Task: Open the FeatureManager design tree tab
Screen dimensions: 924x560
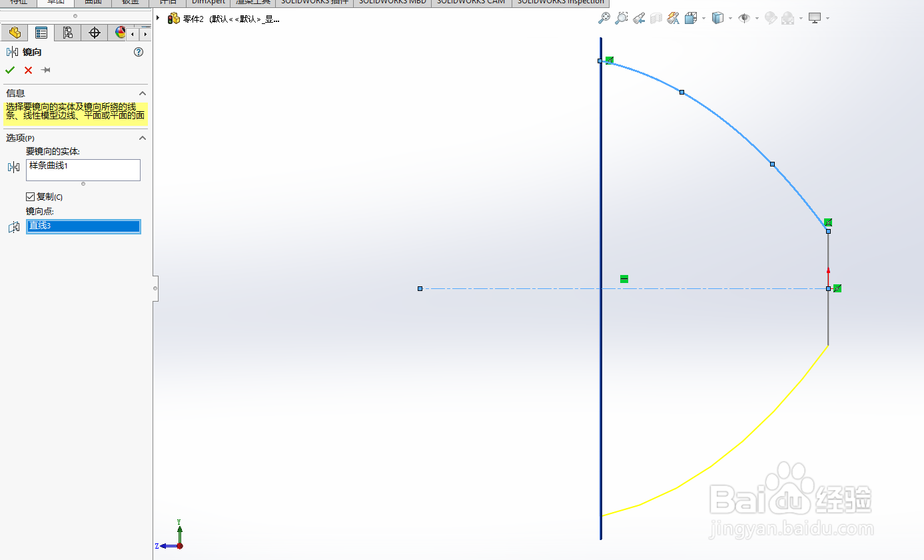Action: [x=15, y=33]
